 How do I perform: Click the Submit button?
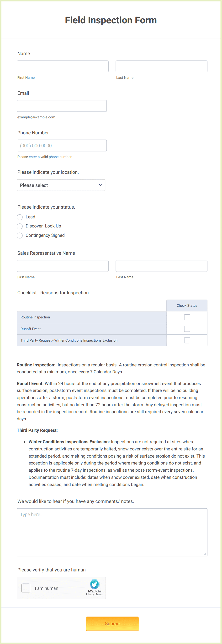(x=112, y=623)
